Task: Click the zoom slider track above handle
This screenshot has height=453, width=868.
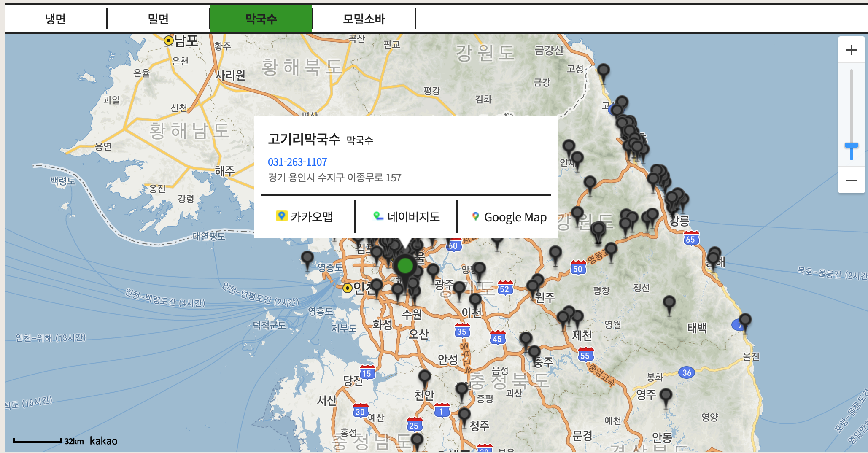Action: click(852, 105)
